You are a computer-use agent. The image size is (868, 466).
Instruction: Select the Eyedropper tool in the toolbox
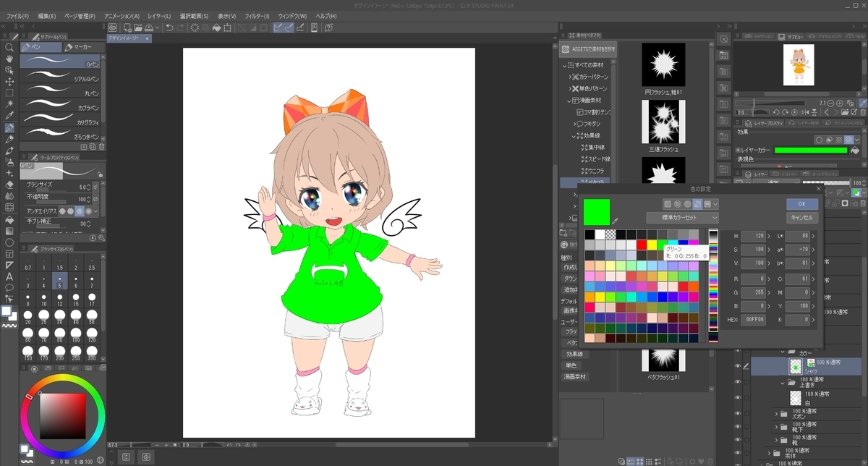tap(9, 116)
